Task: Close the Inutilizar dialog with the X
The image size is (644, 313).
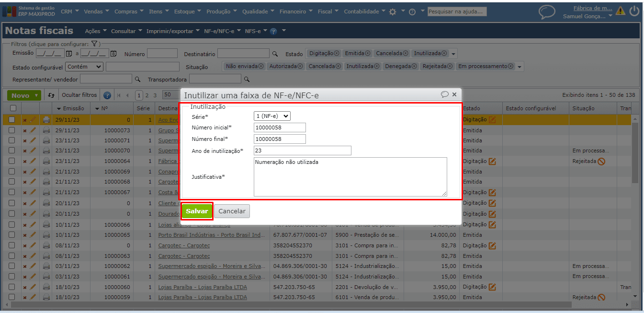Action: (454, 94)
